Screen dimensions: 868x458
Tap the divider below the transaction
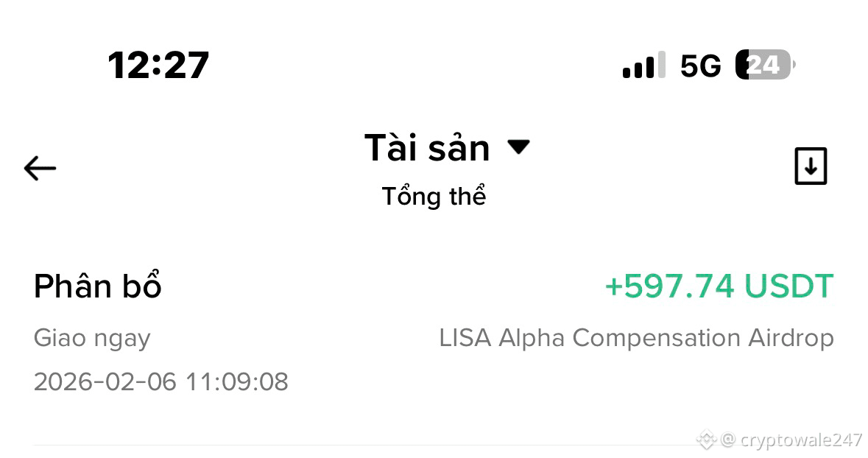point(365,445)
